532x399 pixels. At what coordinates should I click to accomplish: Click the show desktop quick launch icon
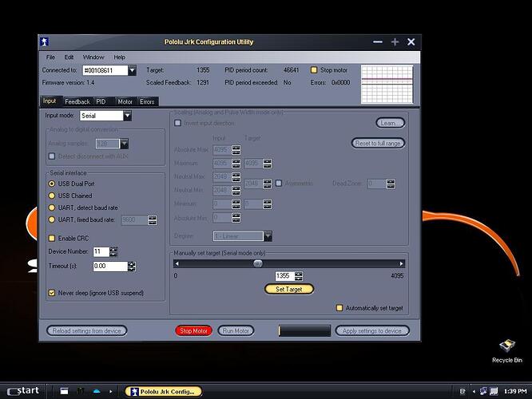coord(63,391)
